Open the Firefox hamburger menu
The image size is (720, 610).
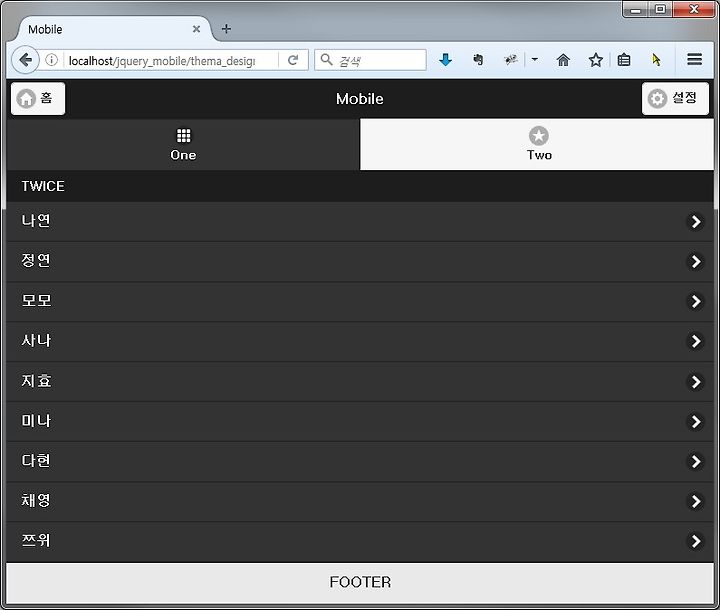click(x=694, y=59)
